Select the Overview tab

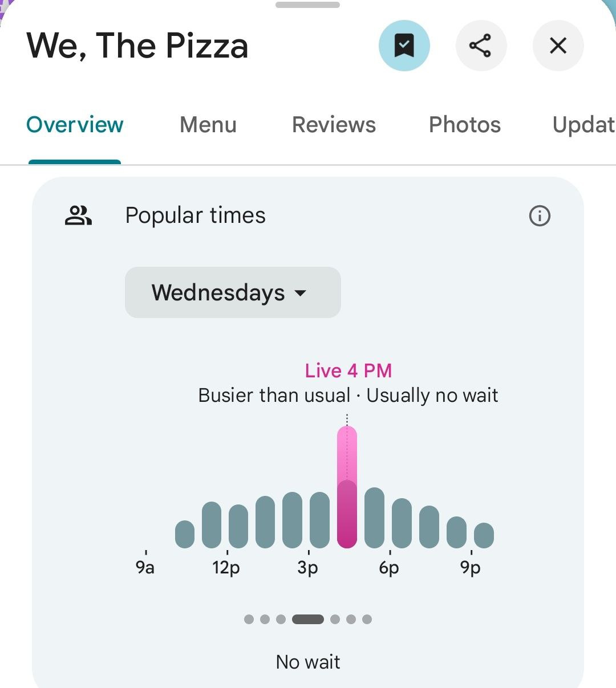pos(75,125)
